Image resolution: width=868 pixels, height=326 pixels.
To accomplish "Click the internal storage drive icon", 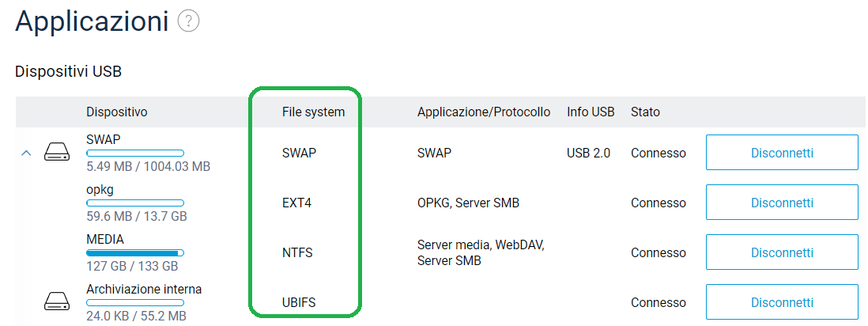I will pyautogui.click(x=57, y=301).
